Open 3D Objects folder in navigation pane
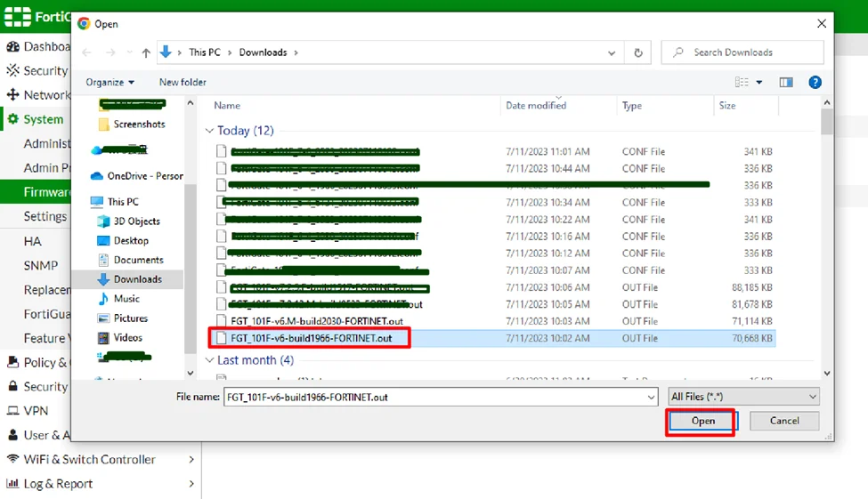 [x=128, y=221]
